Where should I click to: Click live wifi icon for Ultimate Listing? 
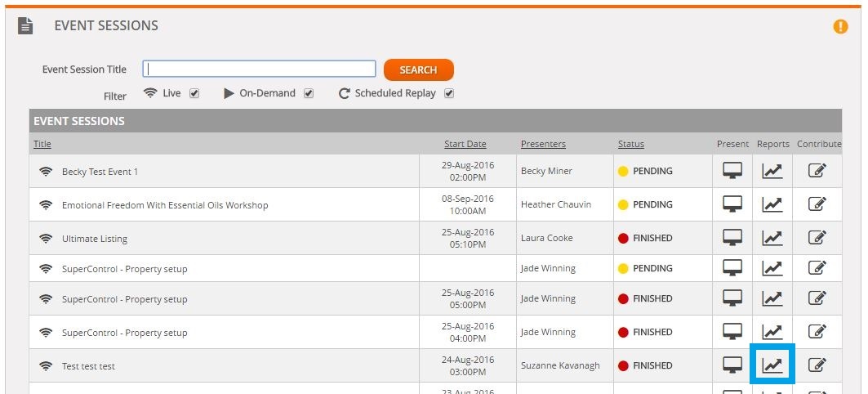tap(46, 239)
